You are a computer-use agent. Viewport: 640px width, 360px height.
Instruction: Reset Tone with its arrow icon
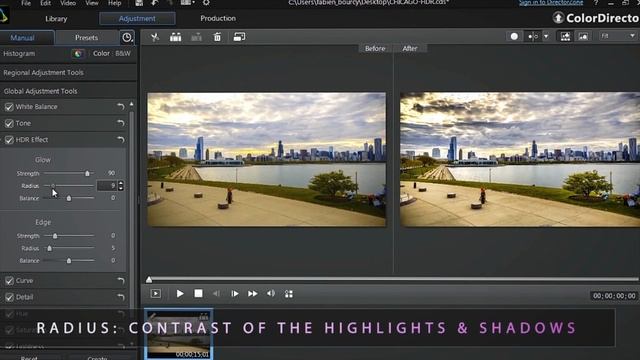tap(121, 123)
